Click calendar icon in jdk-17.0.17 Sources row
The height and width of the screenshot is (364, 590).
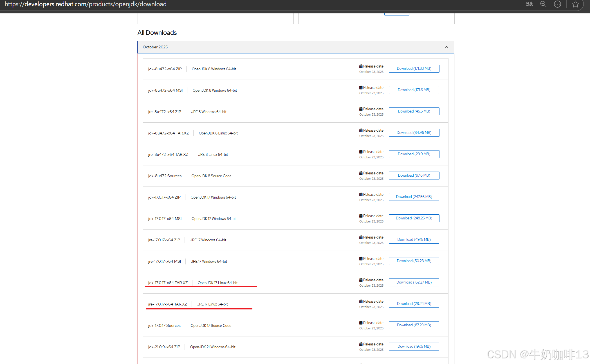(x=361, y=323)
